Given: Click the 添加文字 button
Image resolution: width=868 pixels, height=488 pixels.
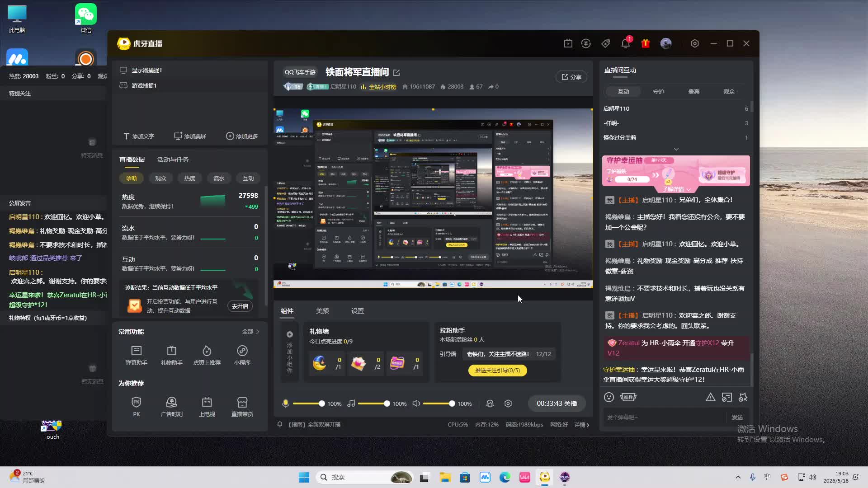Looking at the screenshot, I should [139, 136].
